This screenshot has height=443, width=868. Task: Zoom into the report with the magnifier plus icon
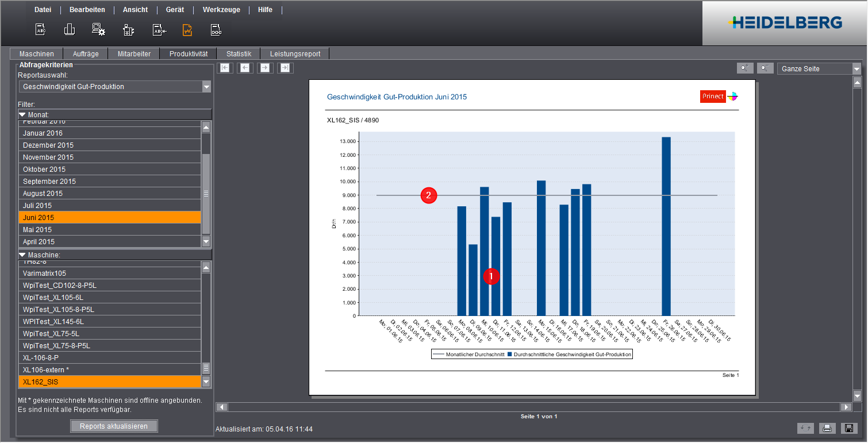745,68
